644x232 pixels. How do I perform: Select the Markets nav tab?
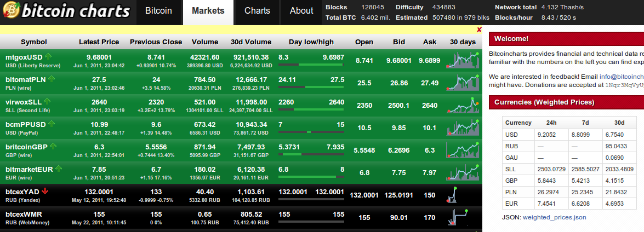(x=208, y=11)
